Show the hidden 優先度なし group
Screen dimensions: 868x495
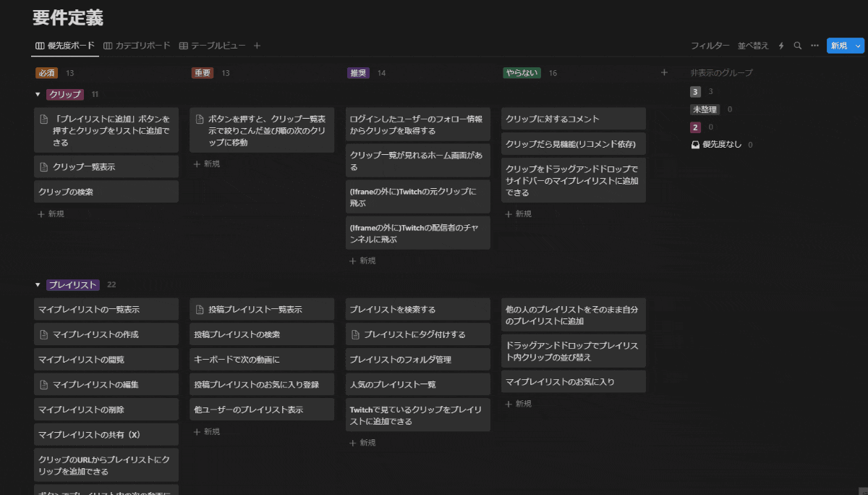click(x=723, y=144)
